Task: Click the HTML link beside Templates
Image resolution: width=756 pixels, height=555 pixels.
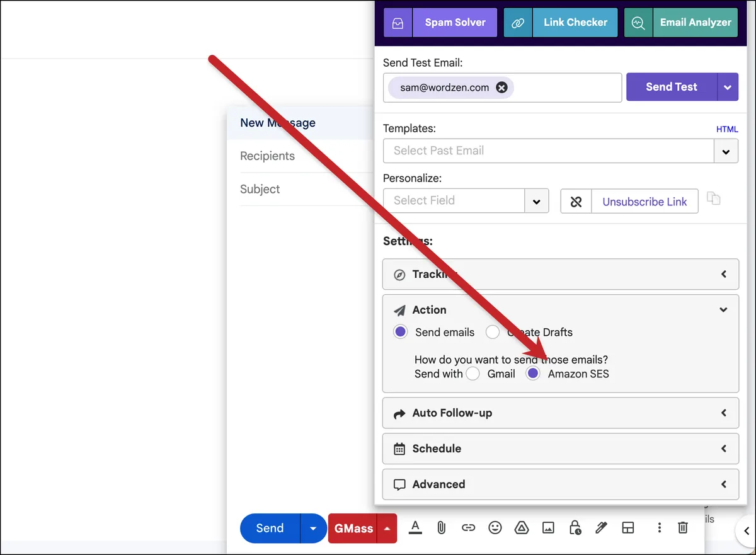Action: pos(727,129)
